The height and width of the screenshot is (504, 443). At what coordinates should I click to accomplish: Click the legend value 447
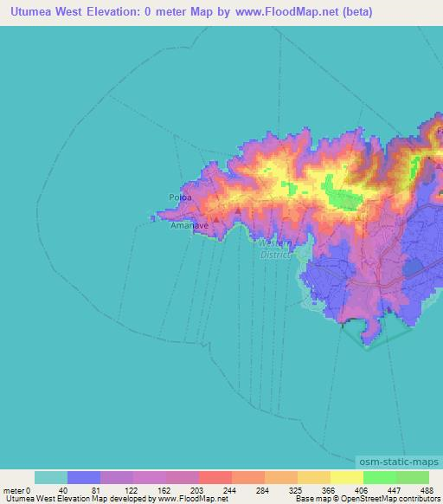(x=394, y=491)
